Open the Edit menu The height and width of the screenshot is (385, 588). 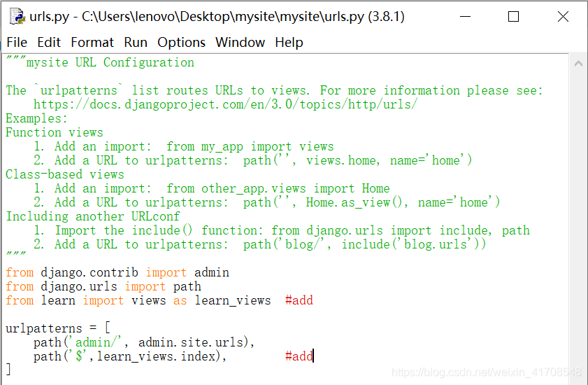click(x=49, y=43)
